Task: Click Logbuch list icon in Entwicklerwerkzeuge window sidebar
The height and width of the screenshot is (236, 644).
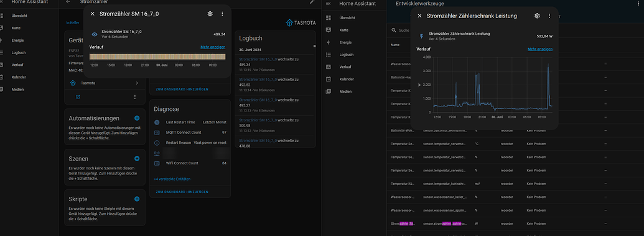Action: (x=328, y=54)
